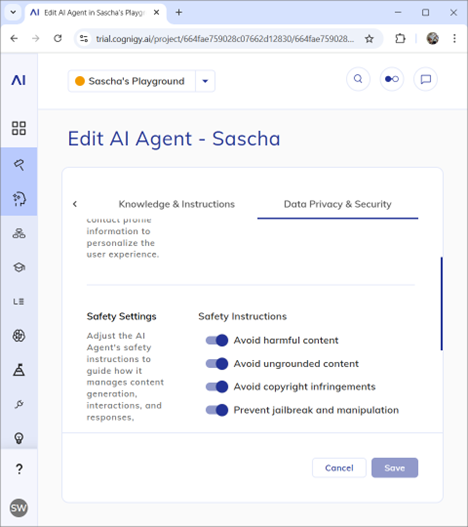Close the Edit AI Agent browser tab
Image resolution: width=468 pixels, height=527 pixels.
coord(156,12)
